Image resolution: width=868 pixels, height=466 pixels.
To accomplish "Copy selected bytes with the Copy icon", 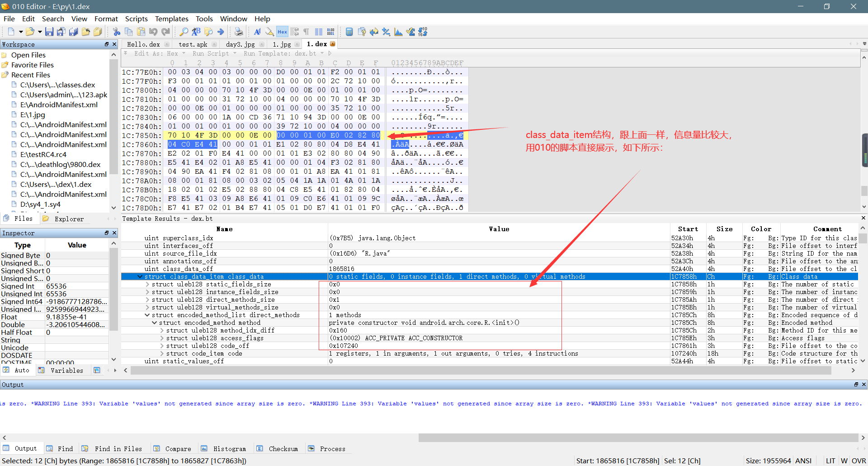I will click(129, 32).
